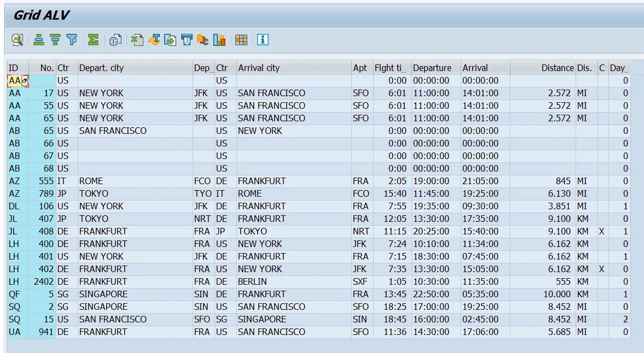Click flight number 941 cell
Screen dimensions: 644x353
[x=43, y=332]
